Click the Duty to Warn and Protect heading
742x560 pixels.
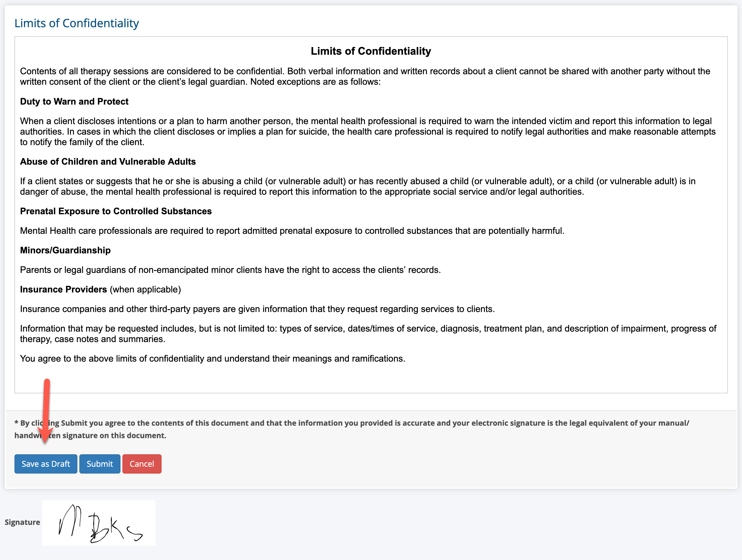click(74, 101)
